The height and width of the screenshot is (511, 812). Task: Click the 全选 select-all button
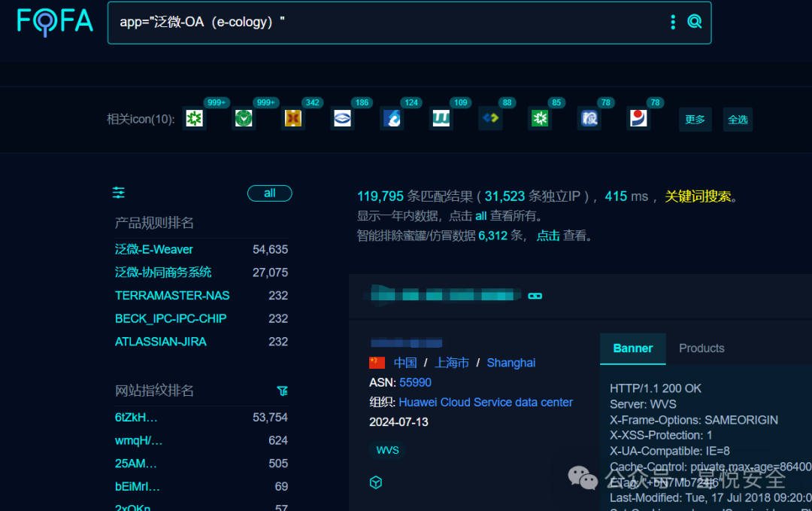pos(738,119)
